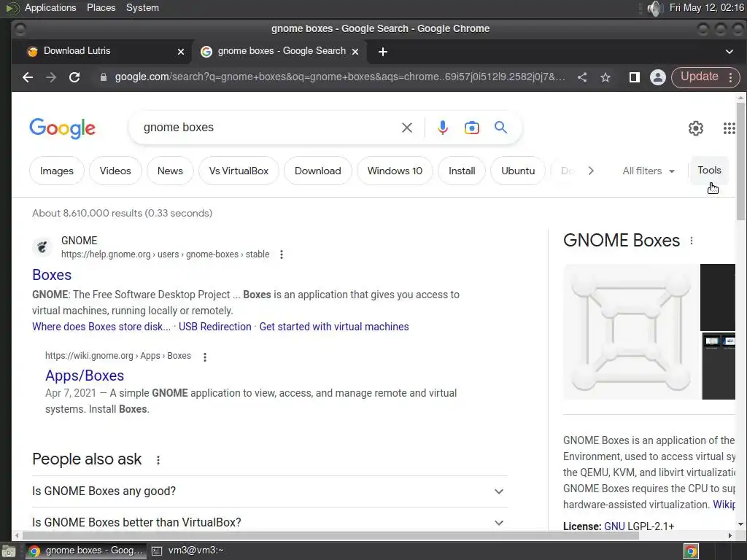Click the vertical scrollbar of the page
The height and width of the screenshot is (560, 747).
(740, 160)
